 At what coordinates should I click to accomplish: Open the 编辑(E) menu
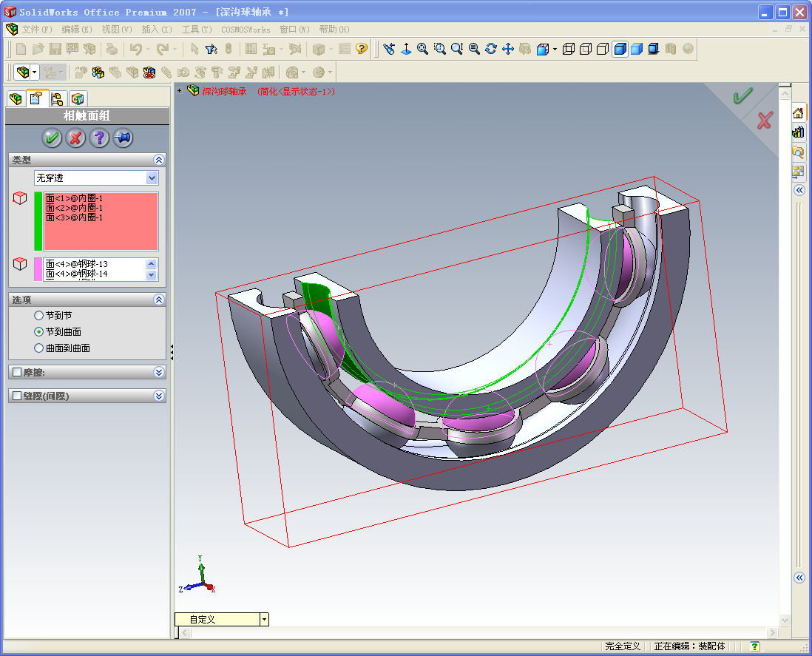coord(77,30)
